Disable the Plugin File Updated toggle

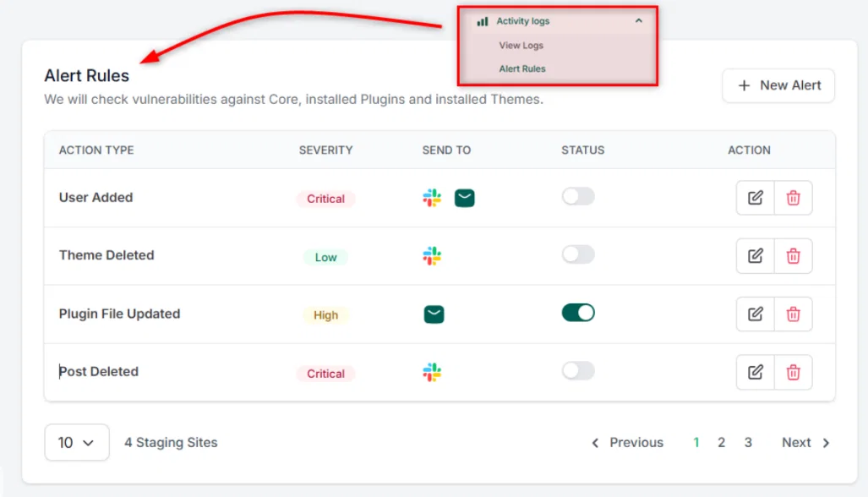click(x=578, y=312)
